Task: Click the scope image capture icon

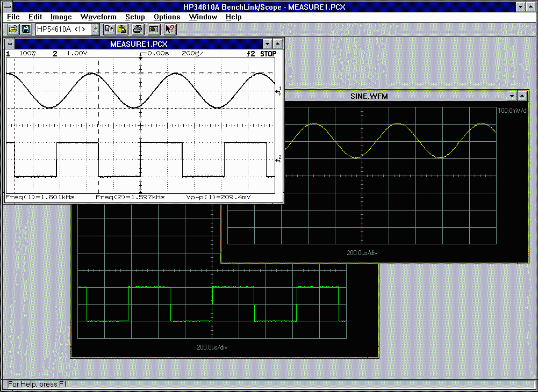Action: point(154,29)
